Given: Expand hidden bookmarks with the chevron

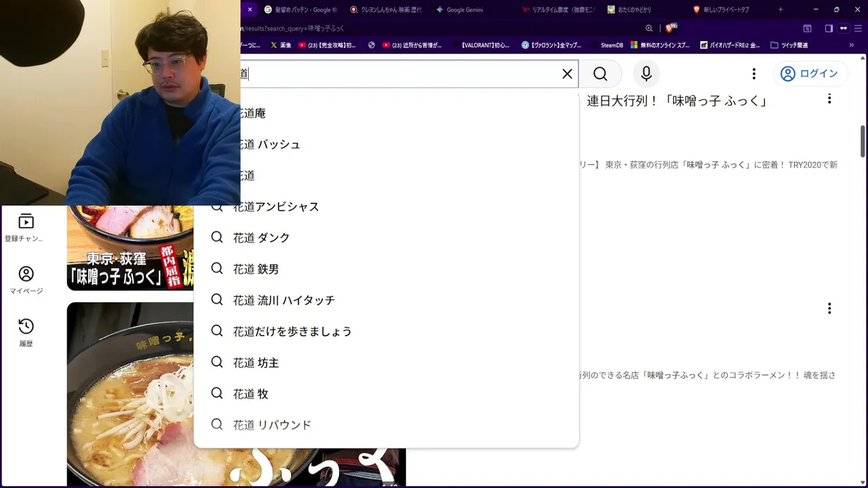Looking at the screenshot, I should click(852, 45).
